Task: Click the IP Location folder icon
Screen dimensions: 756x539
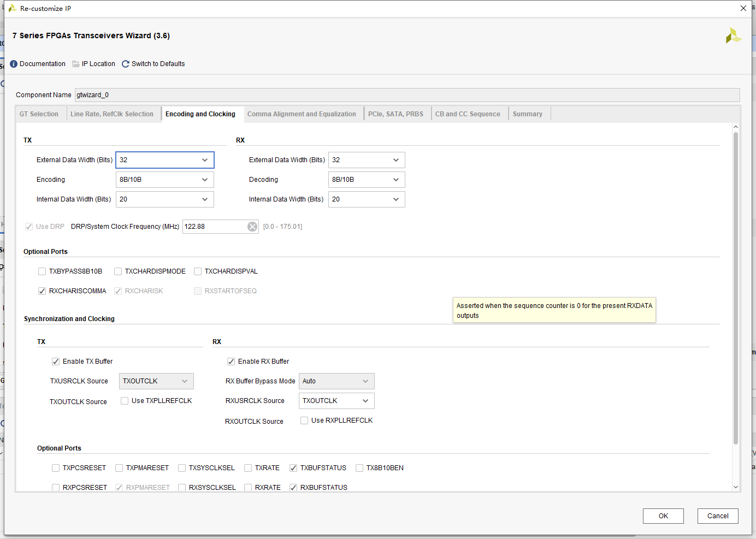Action: click(76, 64)
